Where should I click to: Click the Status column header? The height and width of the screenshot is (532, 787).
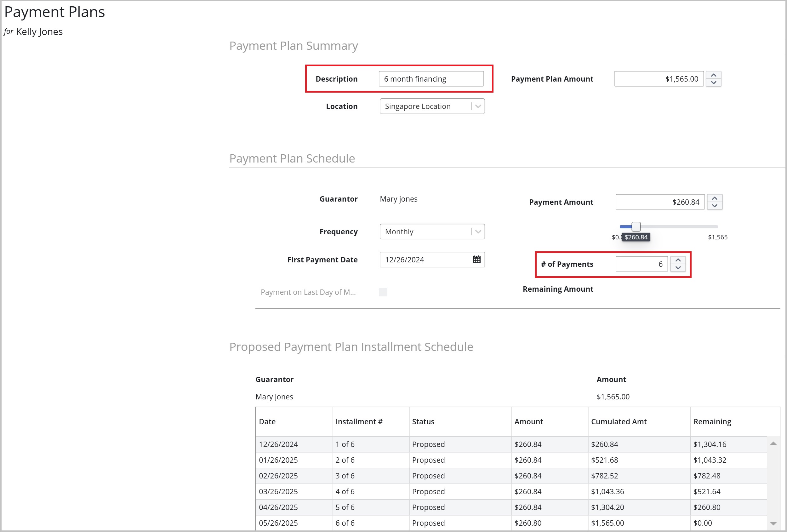(x=460, y=422)
